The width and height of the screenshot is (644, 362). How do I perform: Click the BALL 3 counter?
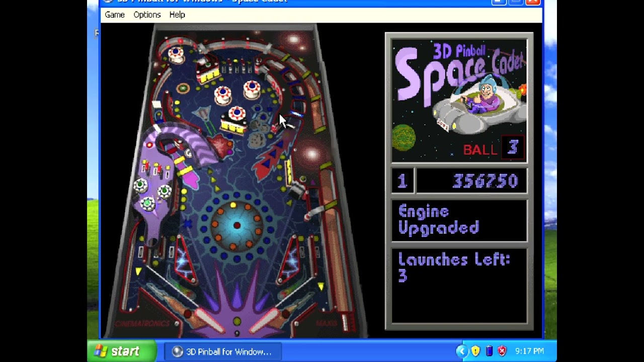tap(493, 148)
